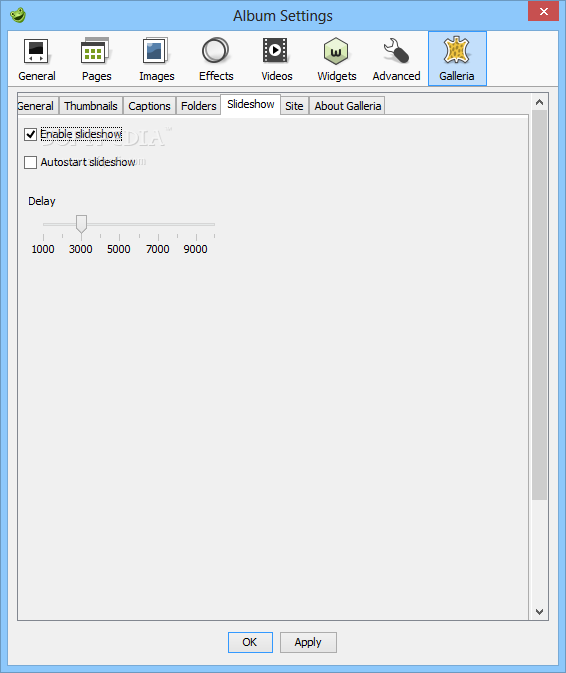
Task: Click the OK button
Action: [250, 642]
